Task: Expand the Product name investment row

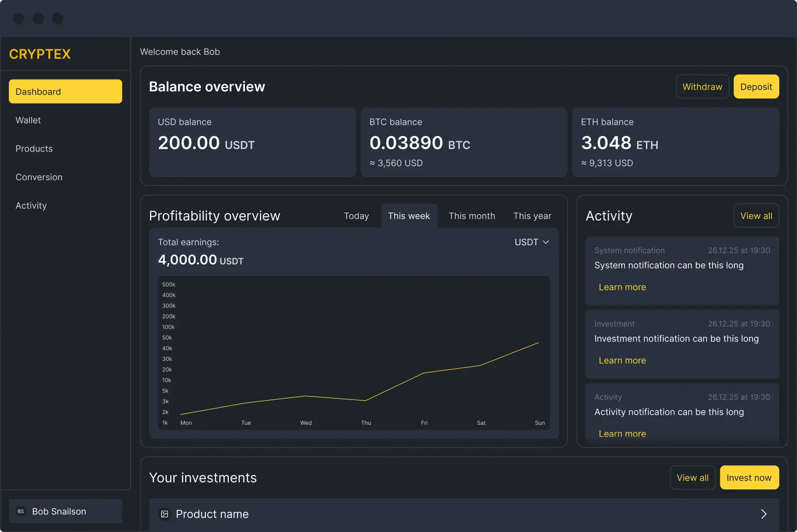Action: (763, 514)
